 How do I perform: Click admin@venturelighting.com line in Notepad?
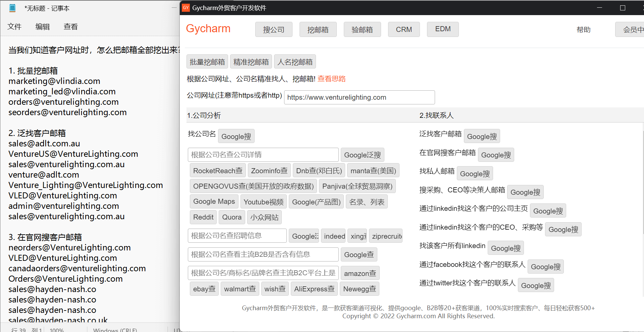click(64, 206)
